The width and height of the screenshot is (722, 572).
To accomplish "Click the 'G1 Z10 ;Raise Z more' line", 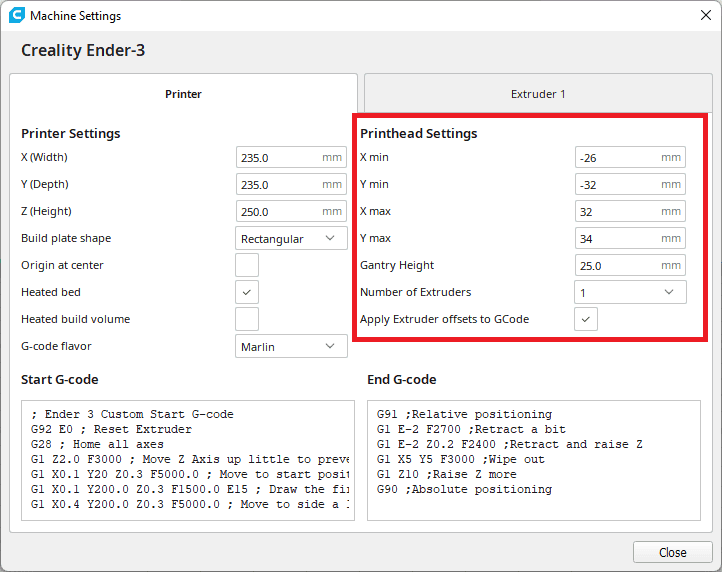I will (447, 474).
